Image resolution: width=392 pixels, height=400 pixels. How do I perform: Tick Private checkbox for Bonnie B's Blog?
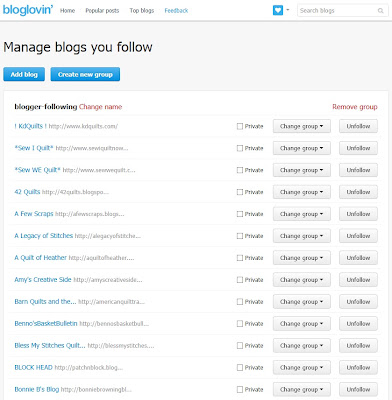(240, 389)
